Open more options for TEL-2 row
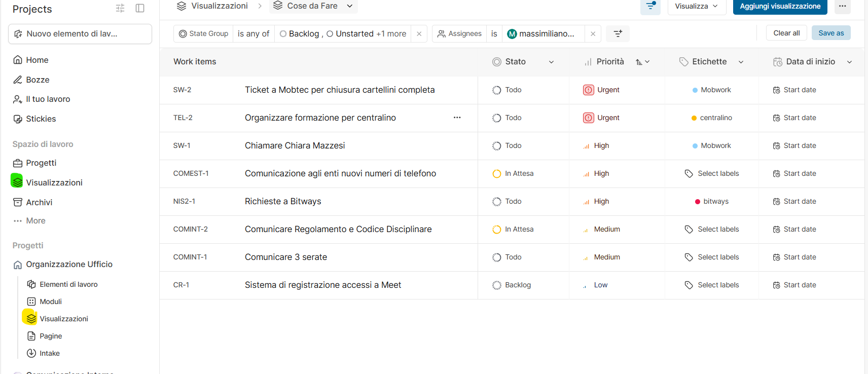868x374 pixels. point(457,118)
